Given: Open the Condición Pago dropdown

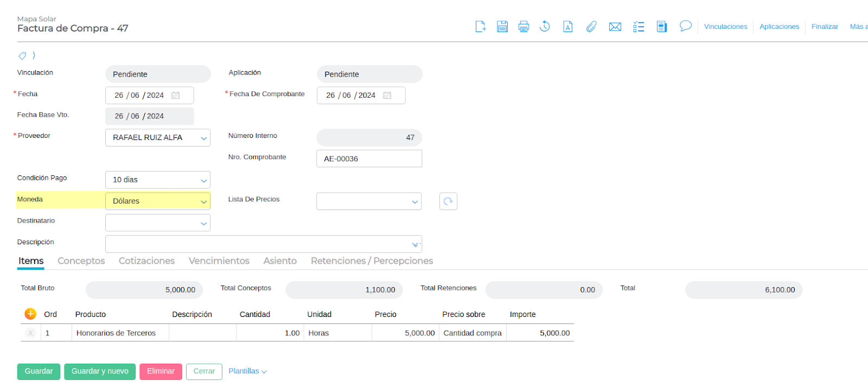Looking at the screenshot, I should click(203, 180).
